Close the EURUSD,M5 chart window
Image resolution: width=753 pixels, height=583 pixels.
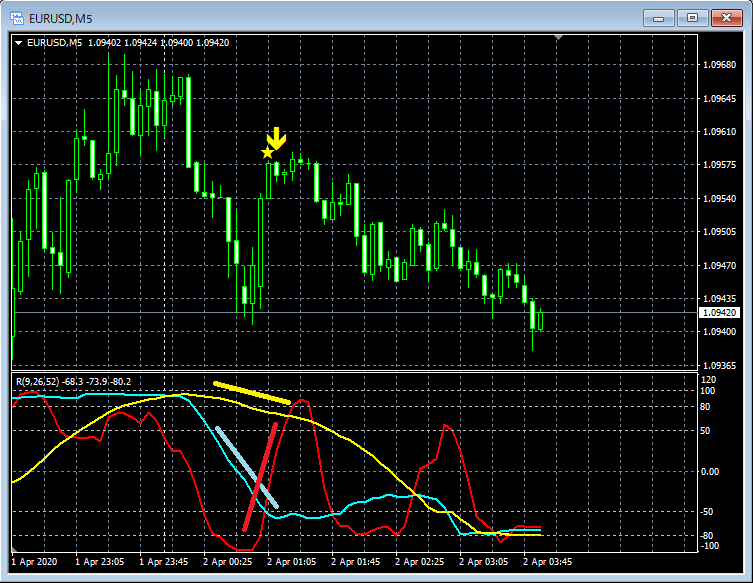tap(727, 18)
